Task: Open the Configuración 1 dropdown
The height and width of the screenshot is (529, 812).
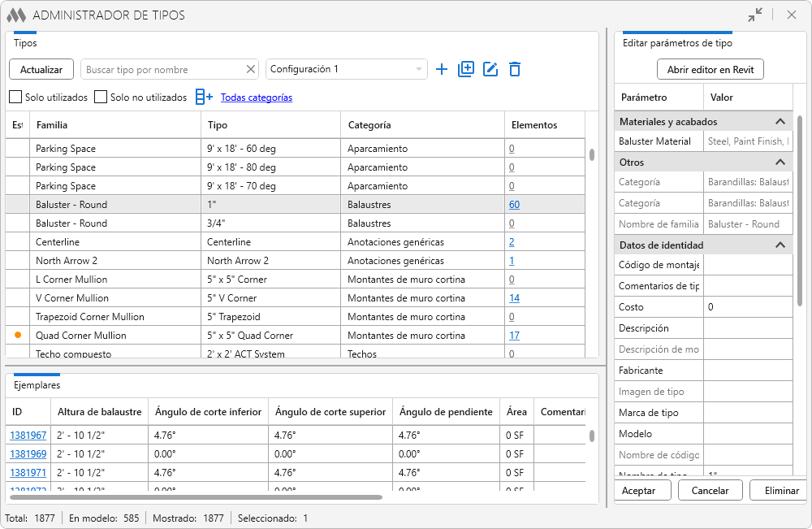Action: 347,69
